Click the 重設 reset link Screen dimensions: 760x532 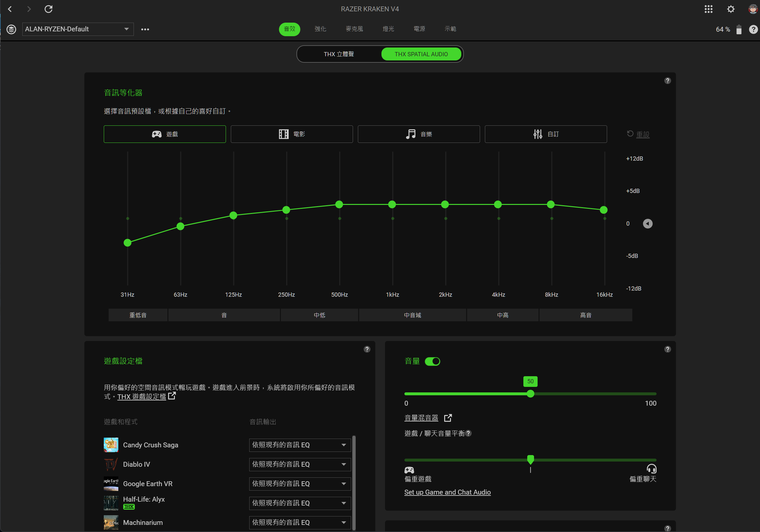[x=642, y=134]
